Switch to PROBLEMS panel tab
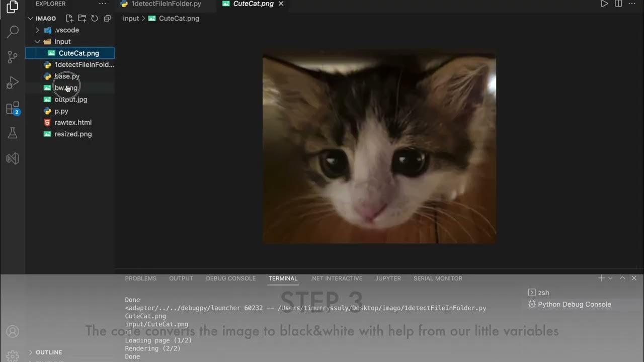Image resolution: width=644 pixels, height=362 pixels. pos(141,278)
